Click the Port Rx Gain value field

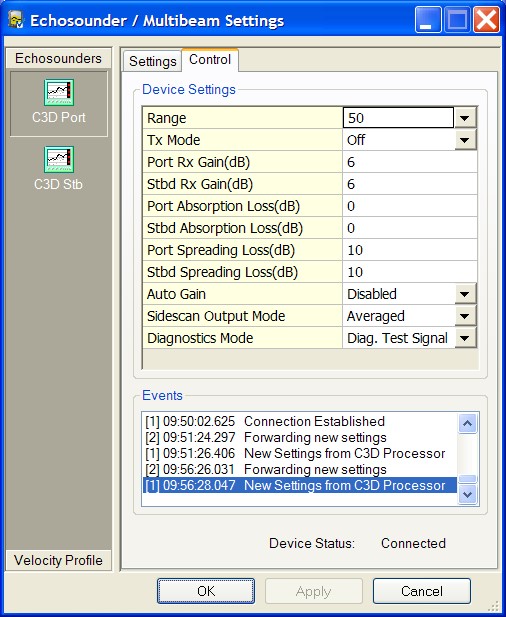(410, 162)
